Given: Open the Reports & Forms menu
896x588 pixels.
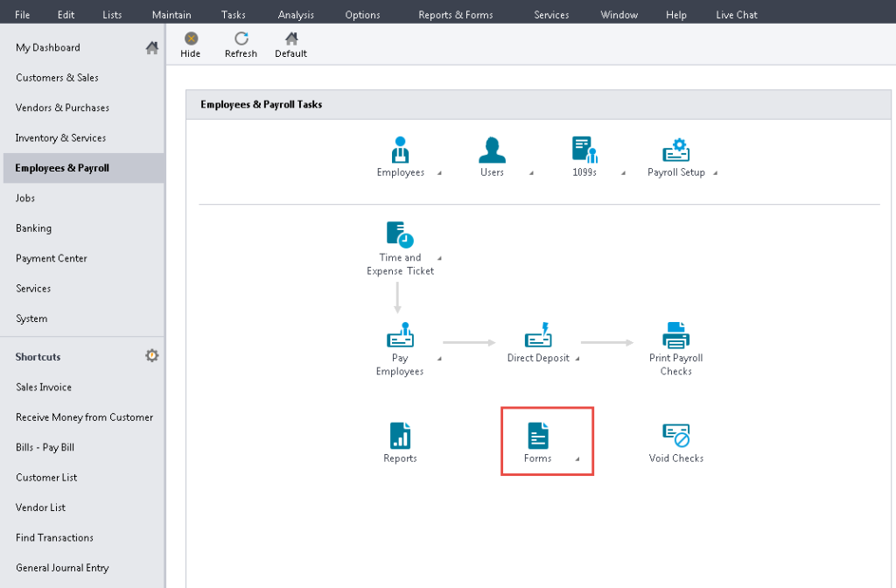Looking at the screenshot, I should pos(455,15).
